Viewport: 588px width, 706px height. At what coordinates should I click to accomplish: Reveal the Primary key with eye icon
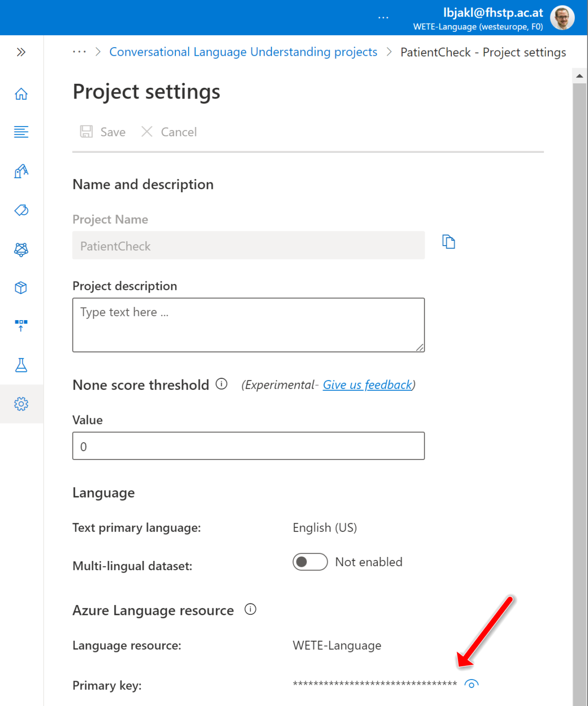pos(471,684)
